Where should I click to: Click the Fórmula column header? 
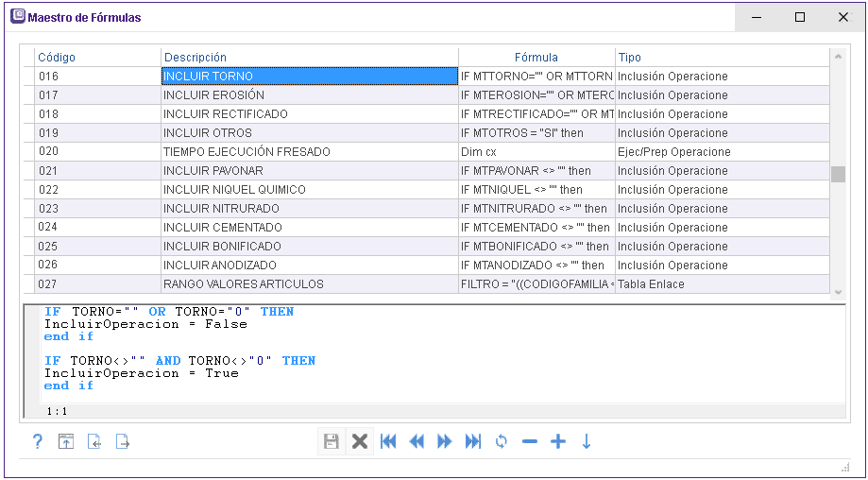pyautogui.click(x=536, y=58)
